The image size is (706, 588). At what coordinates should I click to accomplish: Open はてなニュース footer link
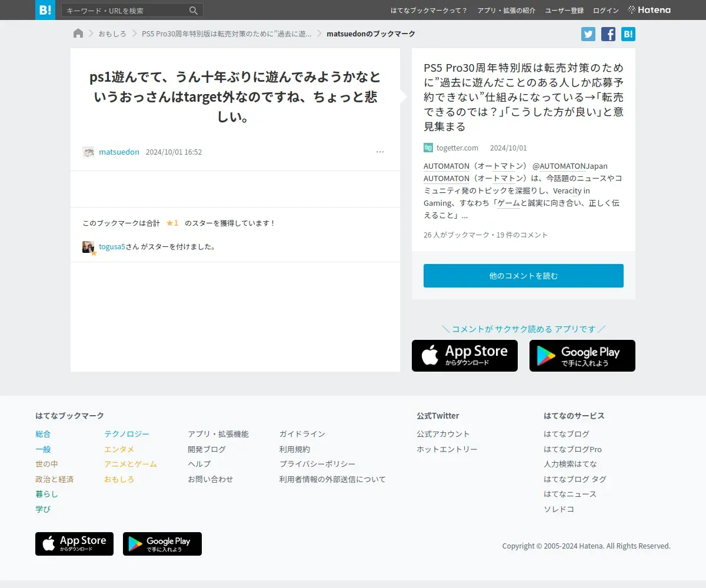(x=570, y=495)
